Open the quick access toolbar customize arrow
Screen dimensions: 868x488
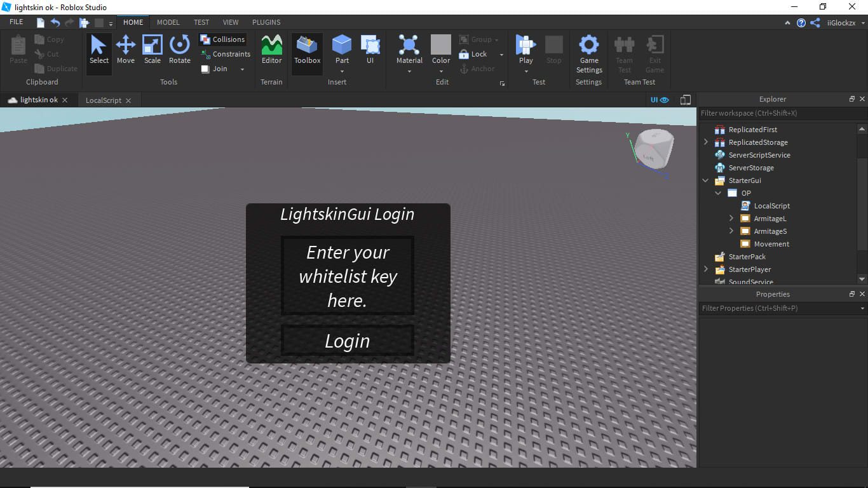click(111, 24)
